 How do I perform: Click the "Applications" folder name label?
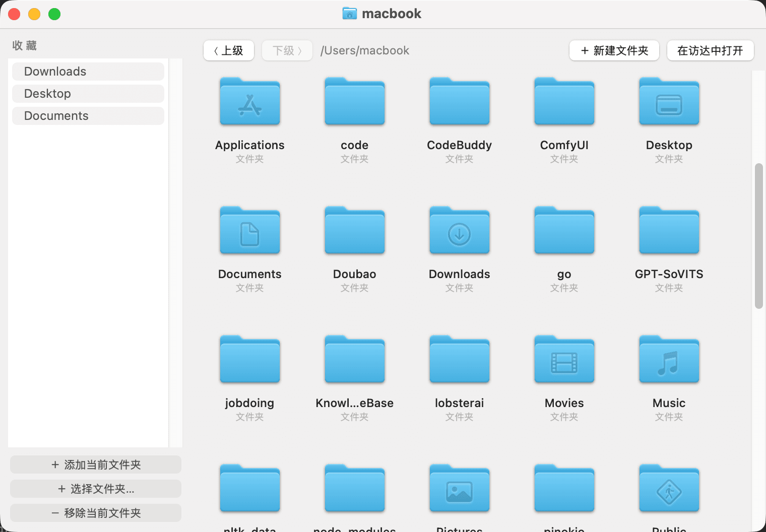click(250, 145)
